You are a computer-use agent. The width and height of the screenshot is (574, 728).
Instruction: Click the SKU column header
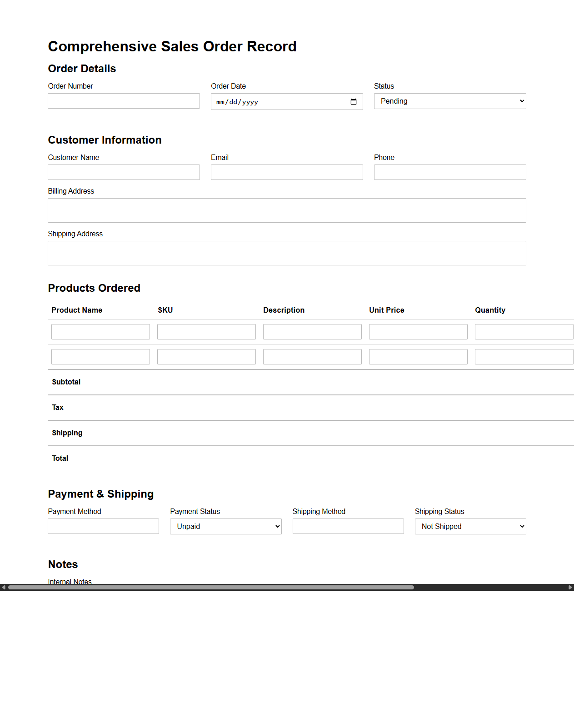coord(165,310)
